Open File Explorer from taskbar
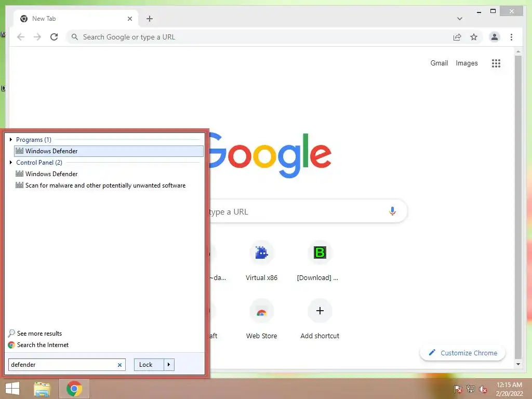 pos(42,389)
